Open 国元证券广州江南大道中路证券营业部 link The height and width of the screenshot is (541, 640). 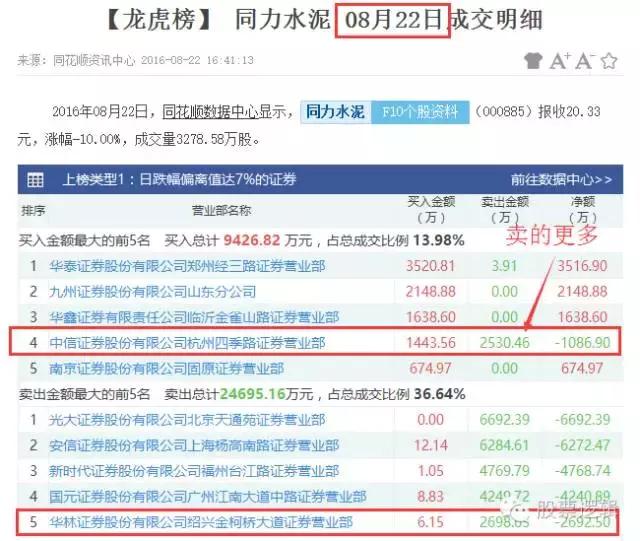207,497
